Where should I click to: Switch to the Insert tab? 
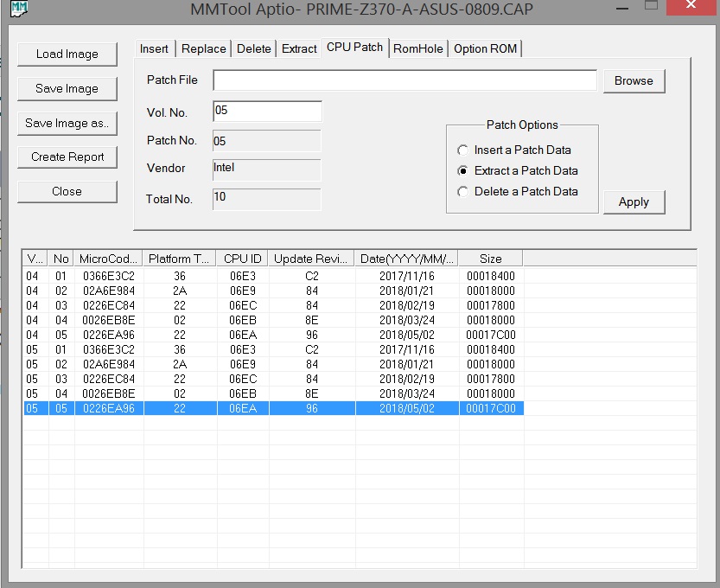point(154,48)
